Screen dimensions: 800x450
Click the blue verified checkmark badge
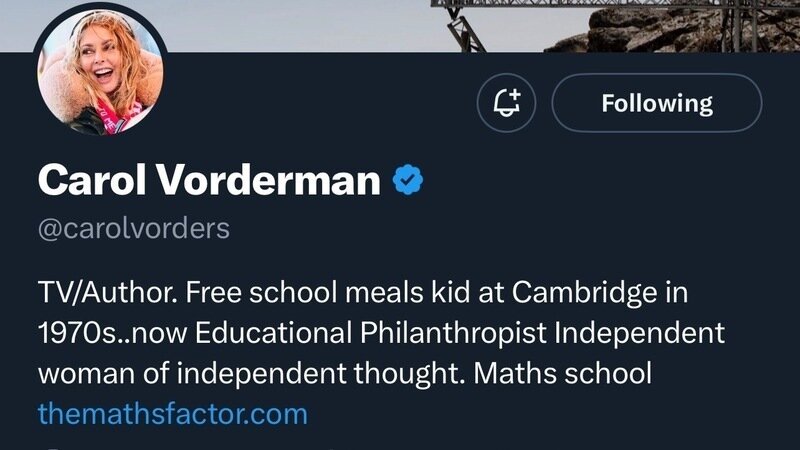pos(407,180)
